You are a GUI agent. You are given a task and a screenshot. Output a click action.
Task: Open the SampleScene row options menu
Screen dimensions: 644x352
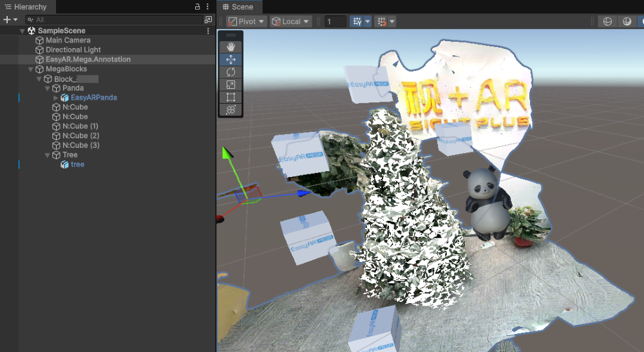pyautogui.click(x=208, y=31)
